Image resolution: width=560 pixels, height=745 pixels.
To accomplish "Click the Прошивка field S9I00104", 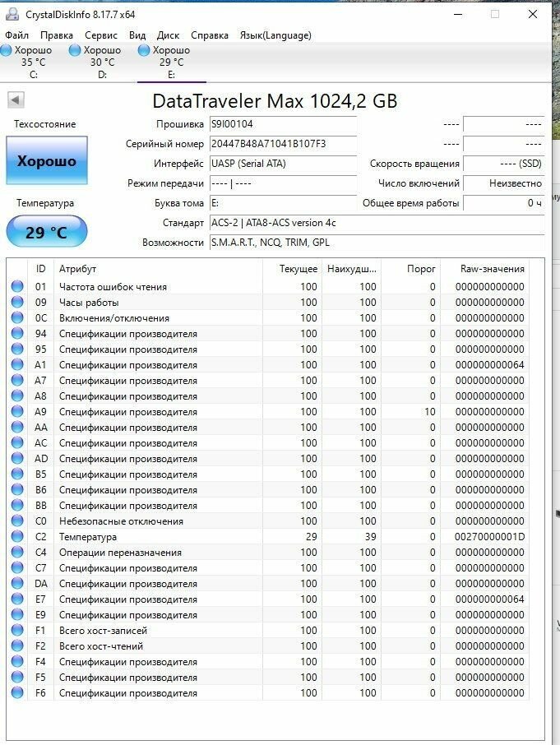I will click(283, 124).
